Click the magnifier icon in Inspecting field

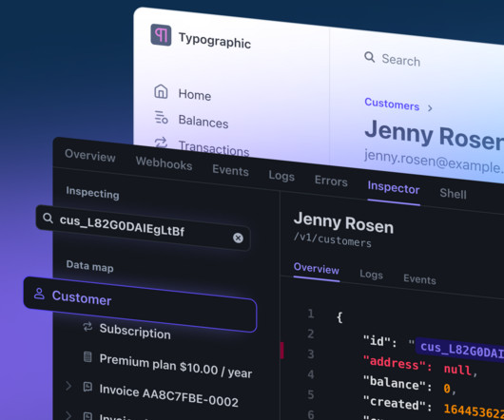tap(48, 218)
